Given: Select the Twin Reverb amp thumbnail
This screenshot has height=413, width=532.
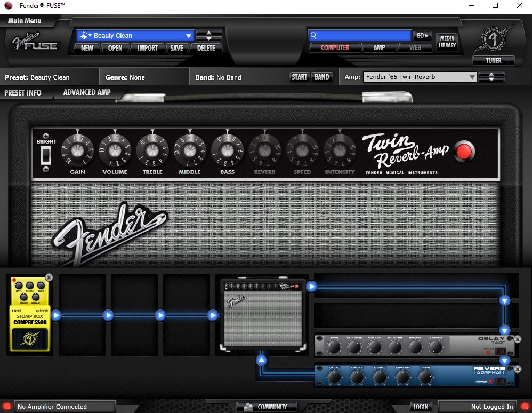Looking at the screenshot, I should [x=264, y=315].
